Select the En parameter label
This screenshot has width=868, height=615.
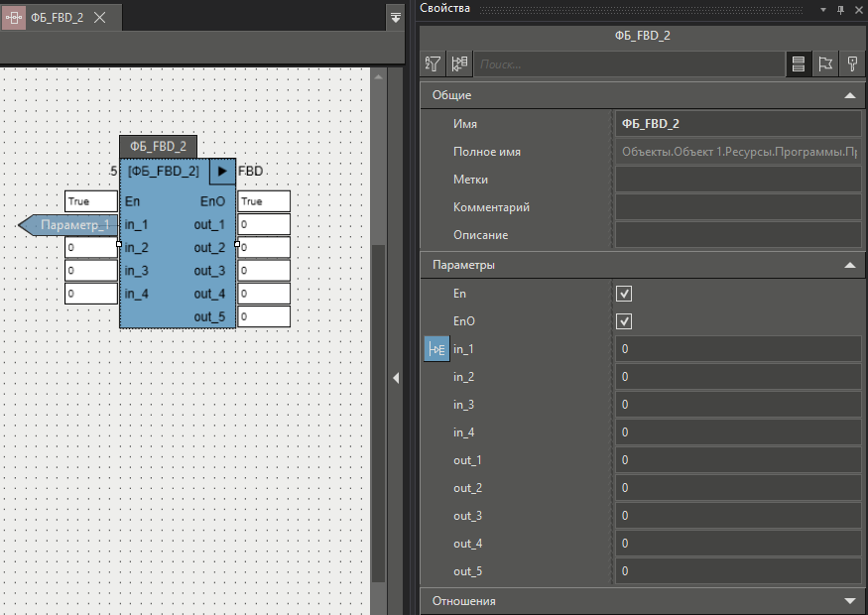click(459, 294)
